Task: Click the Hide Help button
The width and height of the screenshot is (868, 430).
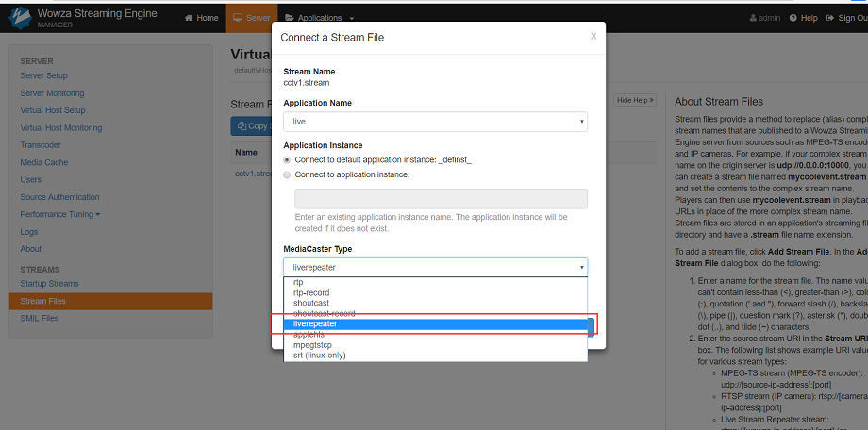Action: pyautogui.click(x=635, y=100)
